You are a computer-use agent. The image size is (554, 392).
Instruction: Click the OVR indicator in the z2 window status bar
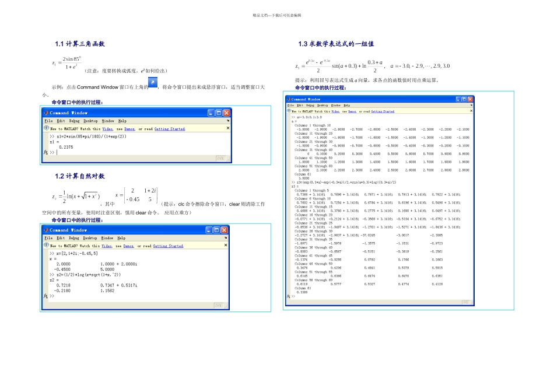(218, 306)
